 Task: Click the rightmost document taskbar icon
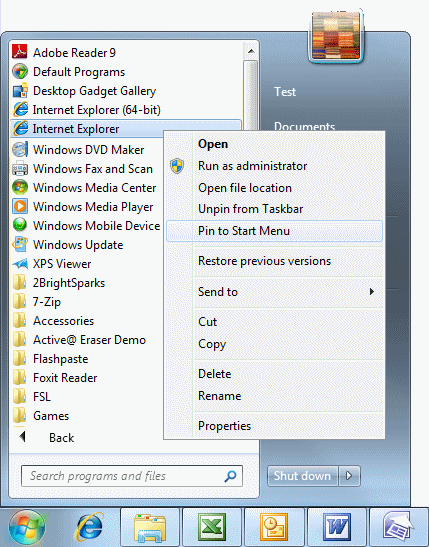click(x=399, y=527)
